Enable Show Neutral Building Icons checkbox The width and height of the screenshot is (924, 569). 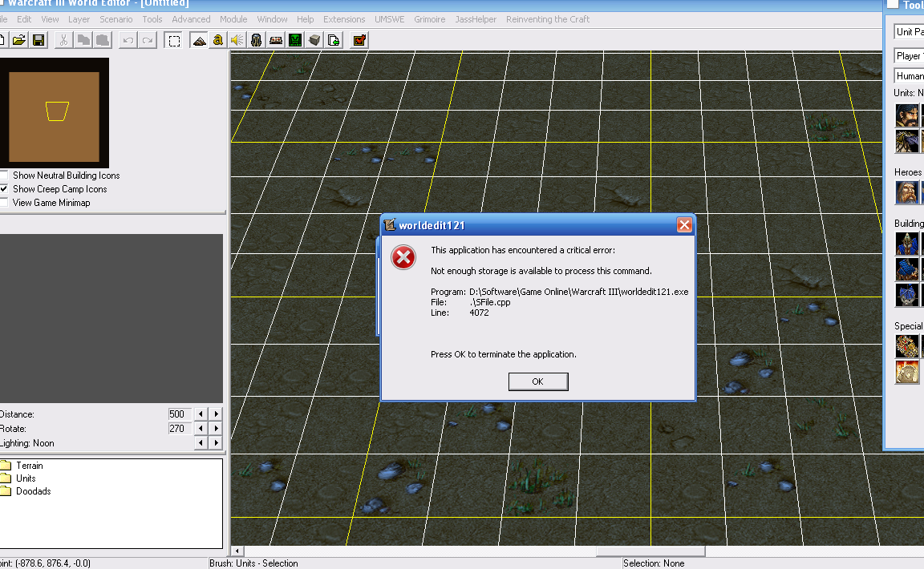pos(3,175)
